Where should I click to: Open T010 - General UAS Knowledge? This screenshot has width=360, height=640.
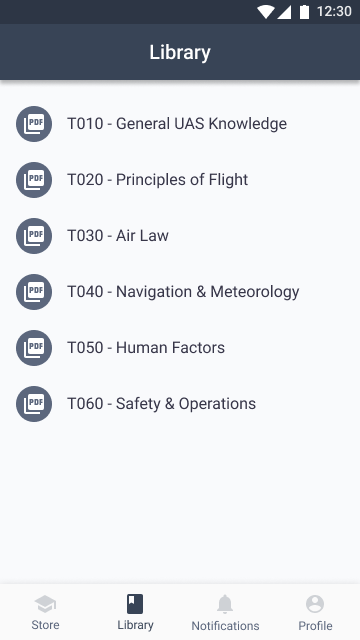pos(180,124)
